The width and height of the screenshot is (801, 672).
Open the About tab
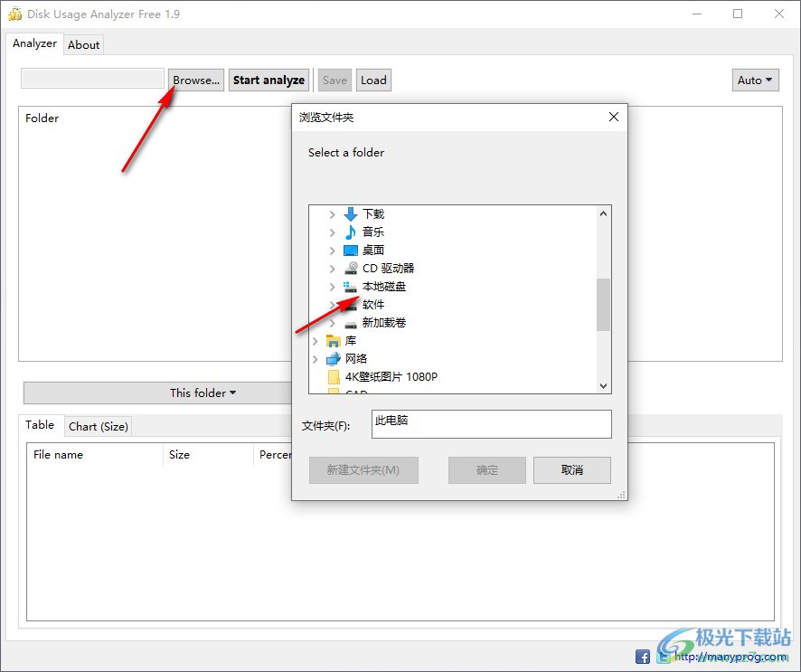pyautogui.click(x=84, y=45)
